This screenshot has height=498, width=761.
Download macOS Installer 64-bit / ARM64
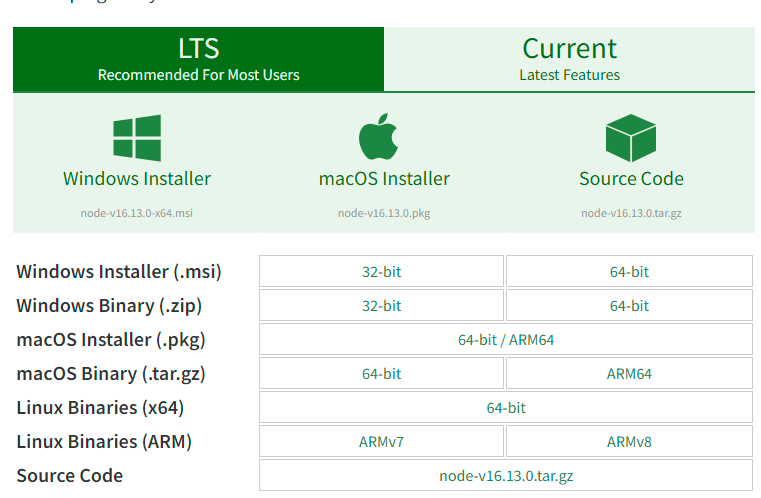click(506, 339)
